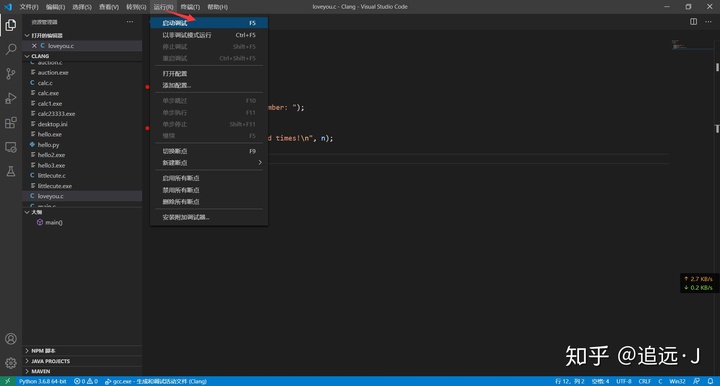Expand the NPM 脚本 section

pyautogui.click(x=82, y=351)
